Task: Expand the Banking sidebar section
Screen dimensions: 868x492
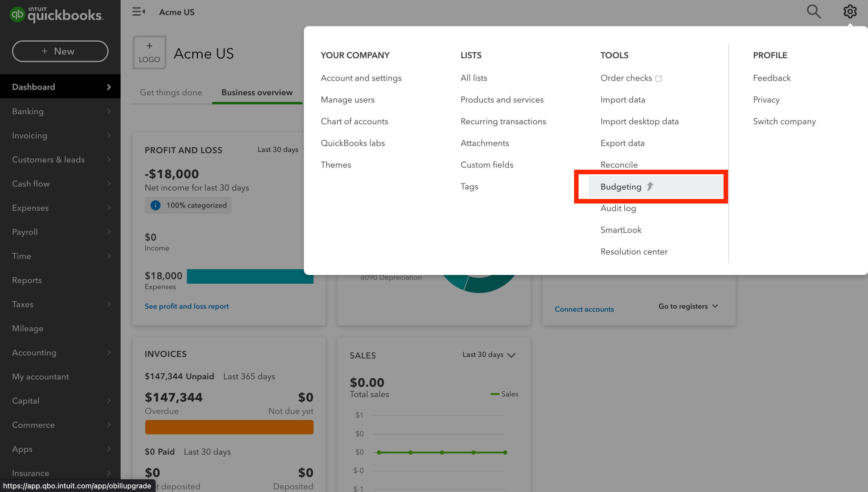Action: pyautogui.click(x=60, y=111)
